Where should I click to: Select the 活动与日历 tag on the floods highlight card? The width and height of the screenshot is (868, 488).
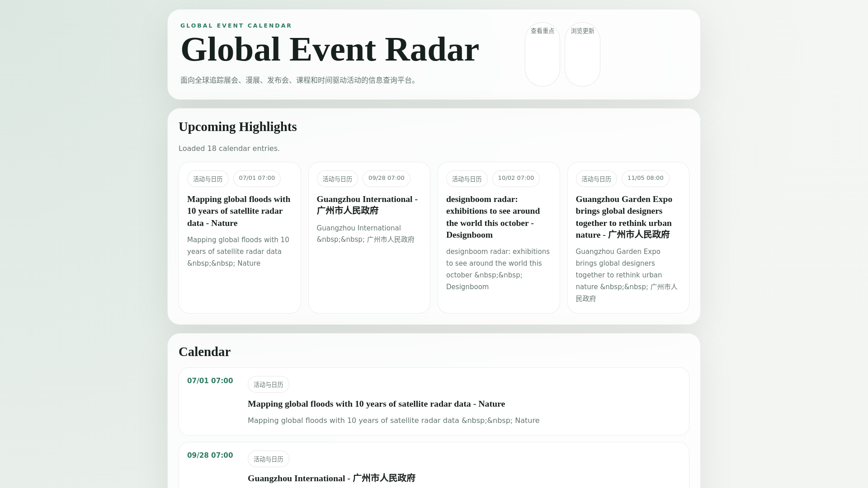coord(208,179)
